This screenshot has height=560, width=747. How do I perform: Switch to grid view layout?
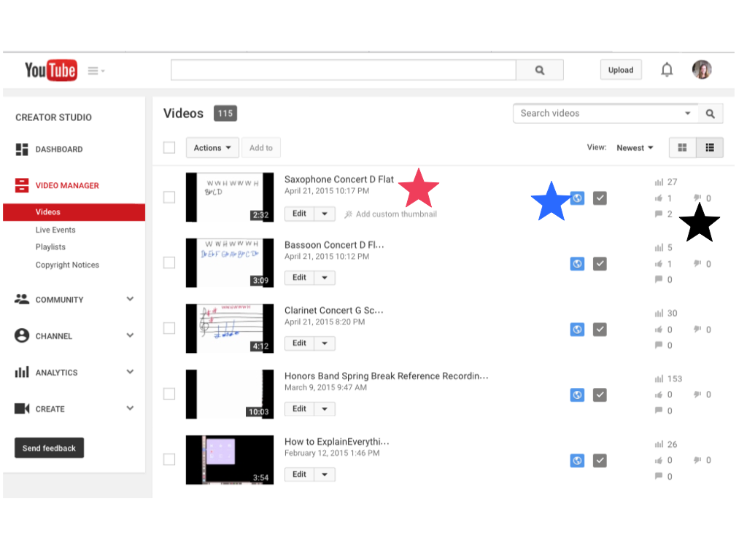[682, 147]
